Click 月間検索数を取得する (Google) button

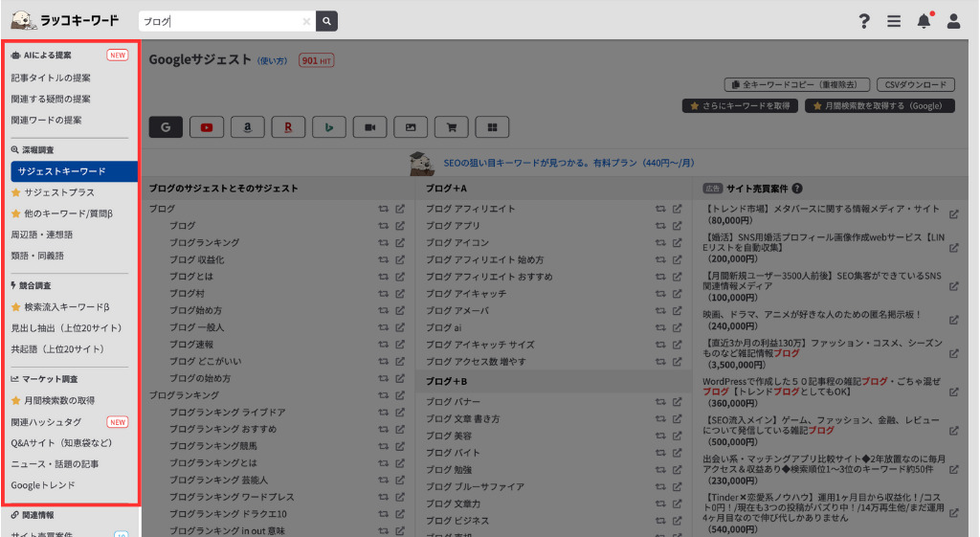(x=880, y=105)
